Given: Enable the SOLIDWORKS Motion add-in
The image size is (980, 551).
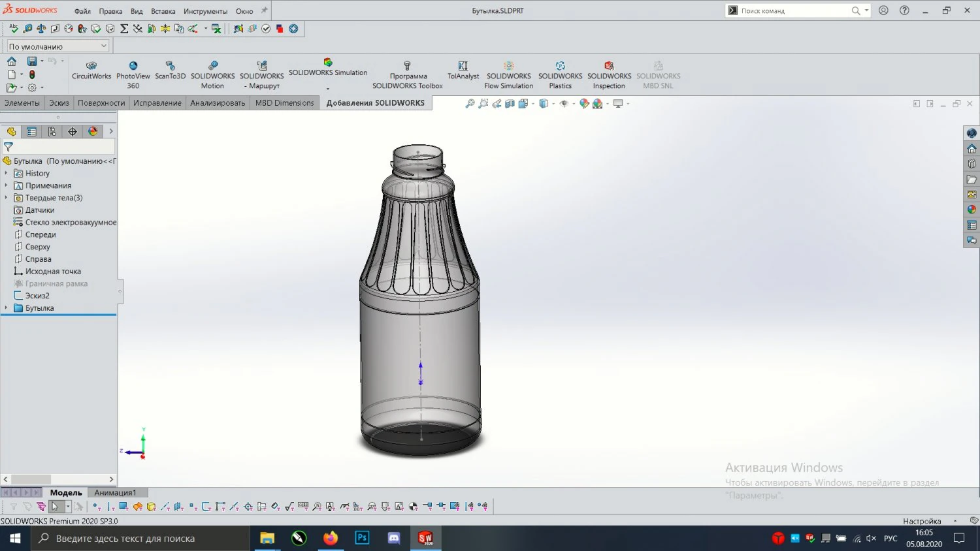Looking at the screenshot, I should pyautogui.click(x=212, y=75).
